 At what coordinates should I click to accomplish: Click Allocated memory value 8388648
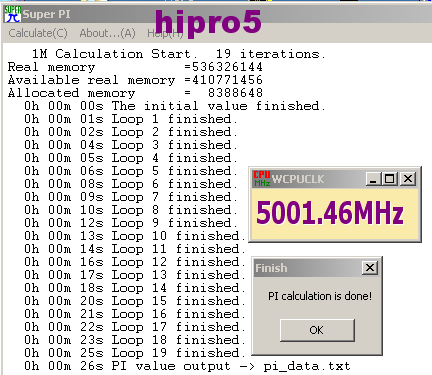click(235, 93)
